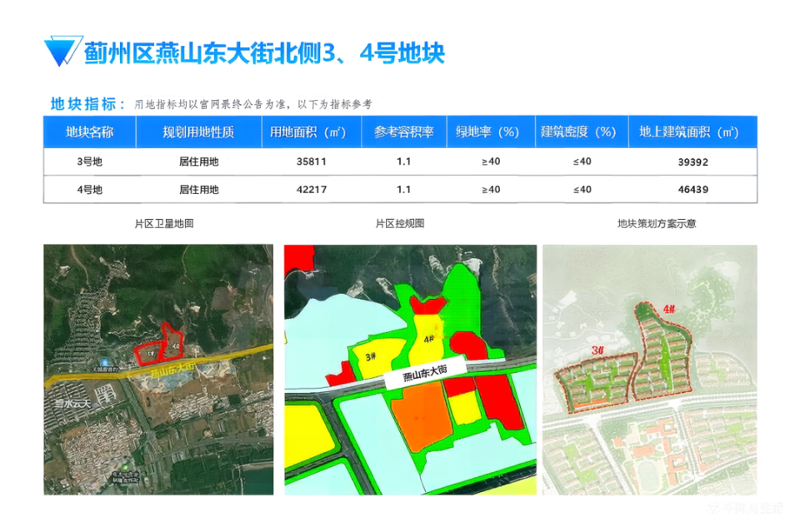Screen dimensions: 800x532
Task: Click the building area value 46439
Action: [x=692, y=190]
